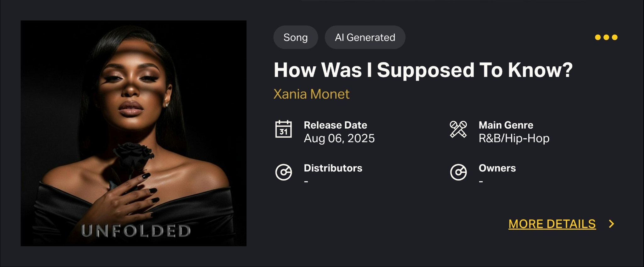Click the Release Date calendar icon
The height and width of the screenshot is (267, 644).
click(x=284, y=129)
